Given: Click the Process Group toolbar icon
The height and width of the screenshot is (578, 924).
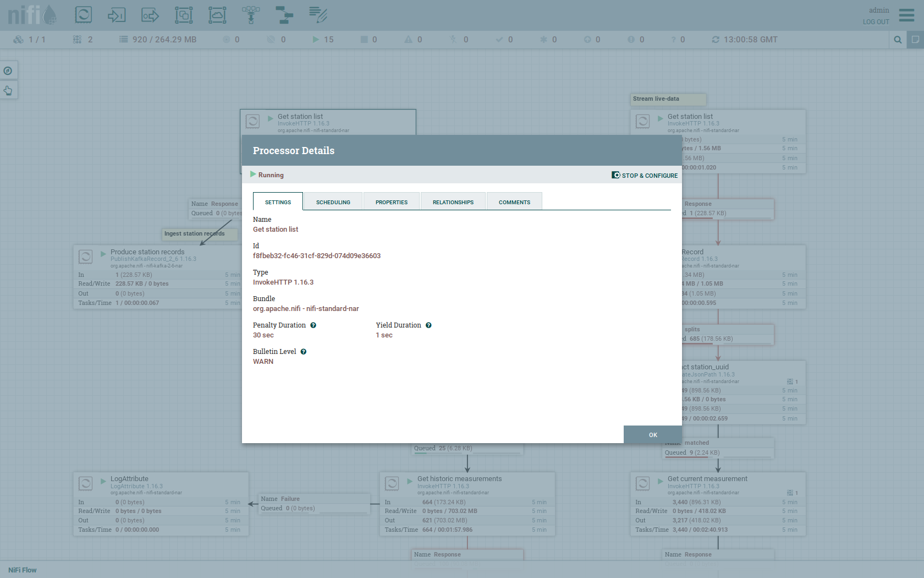Looking at the screenshot, I should pyautogui.click(x=184, y=15).
